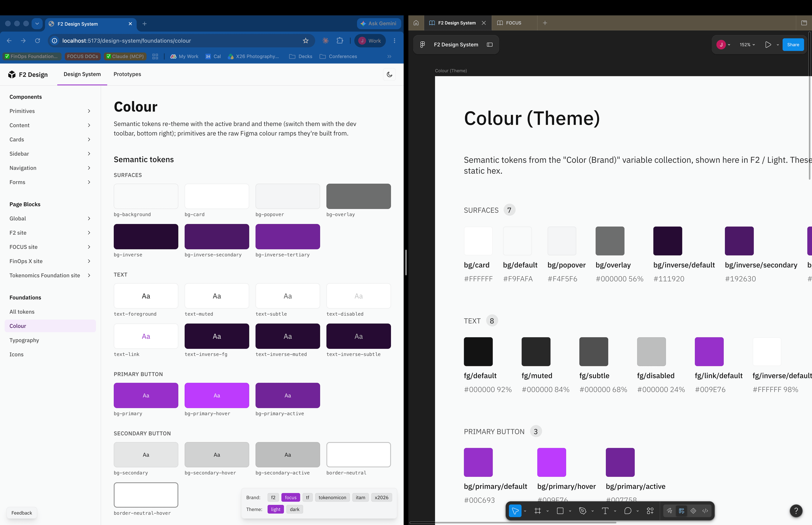Open the Figma window panel icon at top right
The width and height of the screenshot is (812, 525).
tap(804, 23)
